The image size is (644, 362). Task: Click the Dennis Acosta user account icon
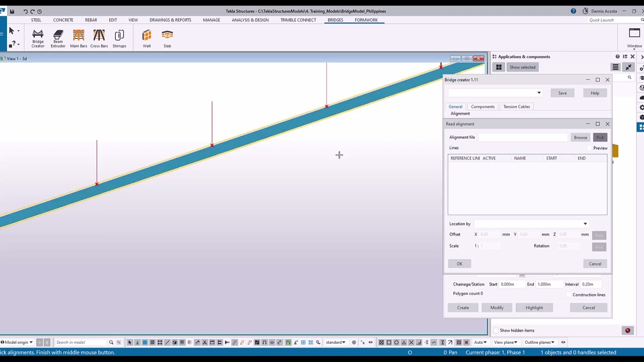point(585,11)
